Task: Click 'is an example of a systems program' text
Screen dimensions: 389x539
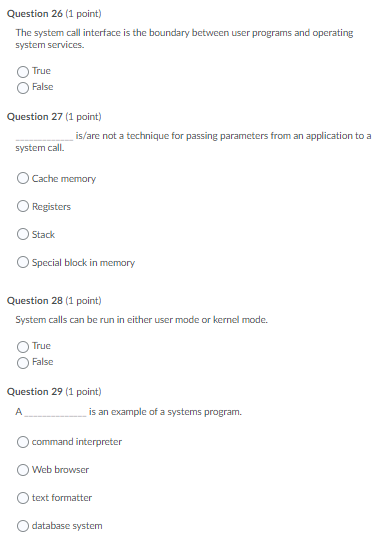Action: pos(165,412)
